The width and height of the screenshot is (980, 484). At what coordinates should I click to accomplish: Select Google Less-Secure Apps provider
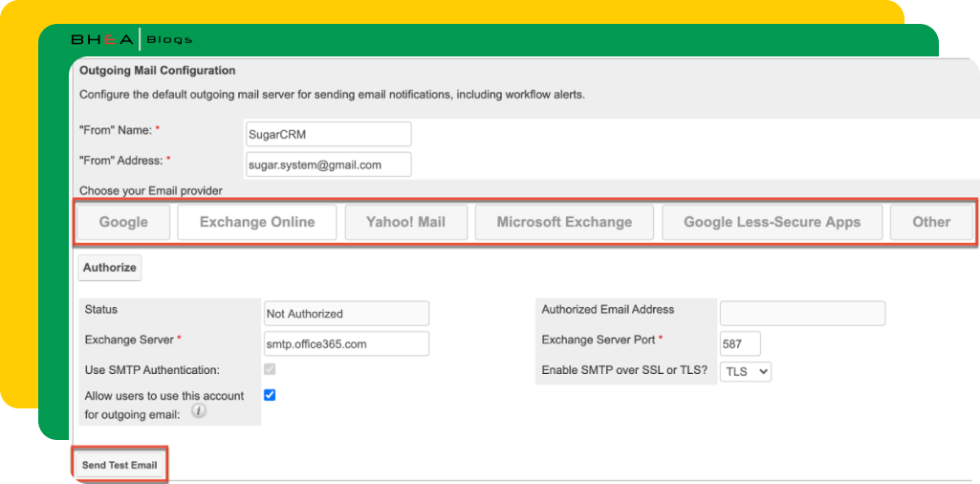[x=773, y=222]
